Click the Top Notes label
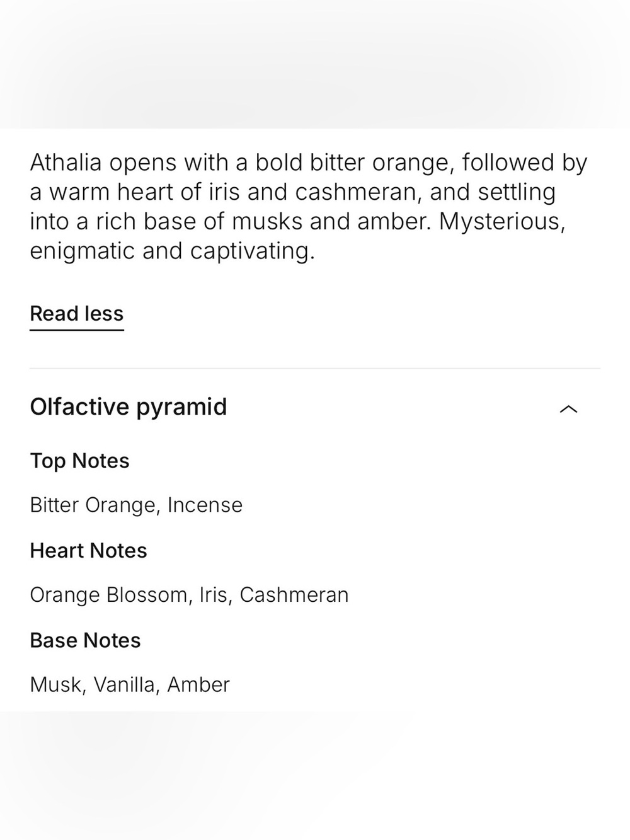 [x=79, y=461]
